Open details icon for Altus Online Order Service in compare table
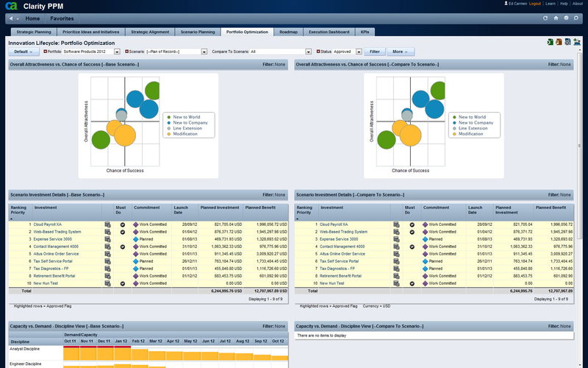This screenshot has width=588, height=368. tap(396, 254)
